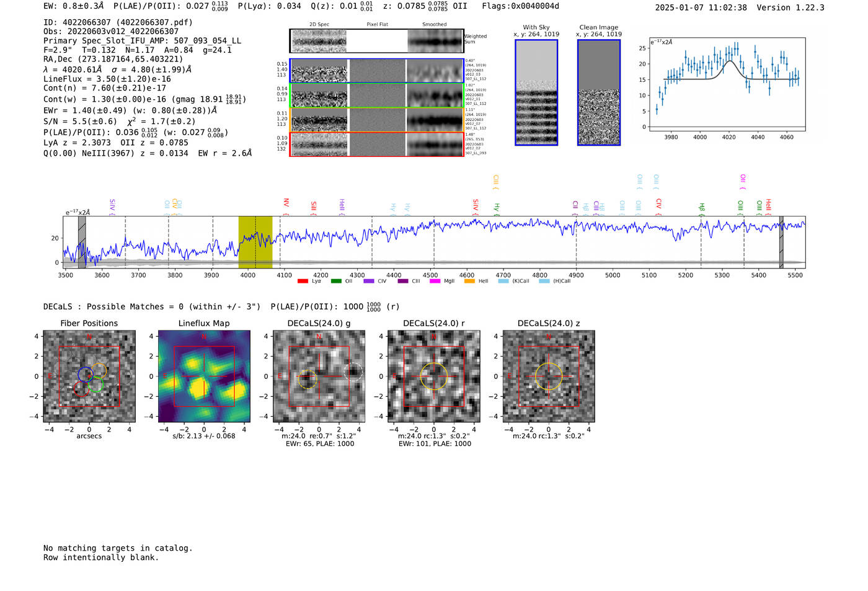The image size is (868, 591).
Task: Click the Obs: 20220603v012_4022066307 line
Action: 111,32
